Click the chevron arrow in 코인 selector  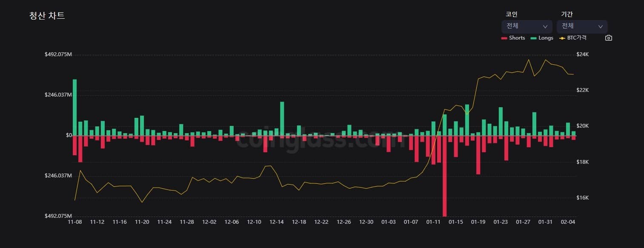tap(545, 26)
